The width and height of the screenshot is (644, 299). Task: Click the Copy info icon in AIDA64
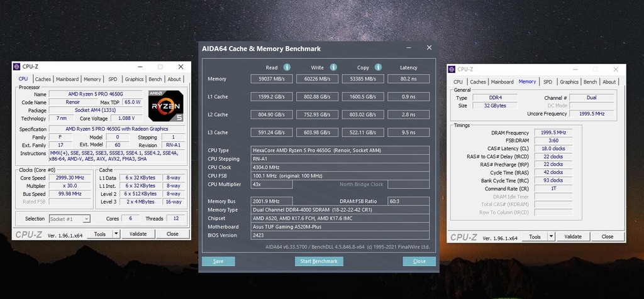(378, 67)
